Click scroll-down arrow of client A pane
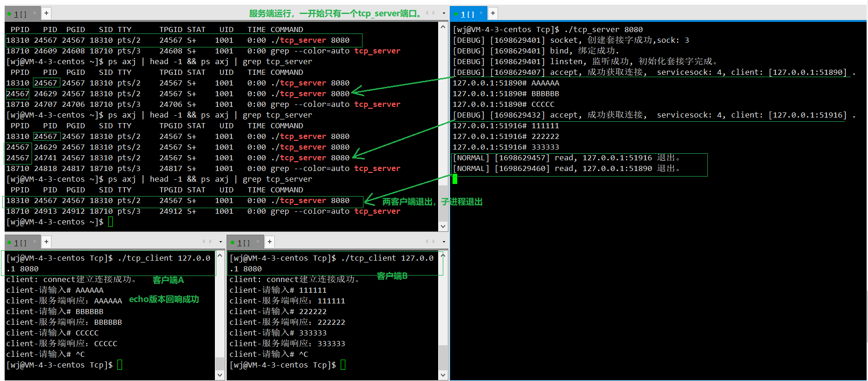Image resolution: width=868 pixels, height=381 pixels. pos(220,375)
